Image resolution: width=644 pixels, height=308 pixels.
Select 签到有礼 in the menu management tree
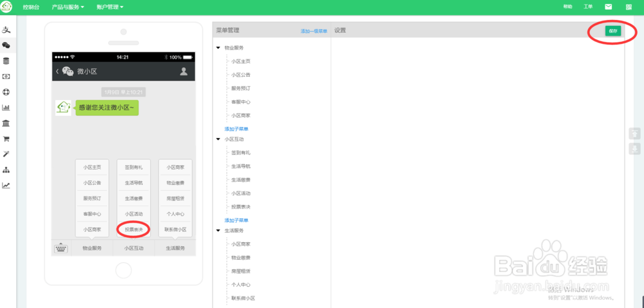[x=241, y=152]
